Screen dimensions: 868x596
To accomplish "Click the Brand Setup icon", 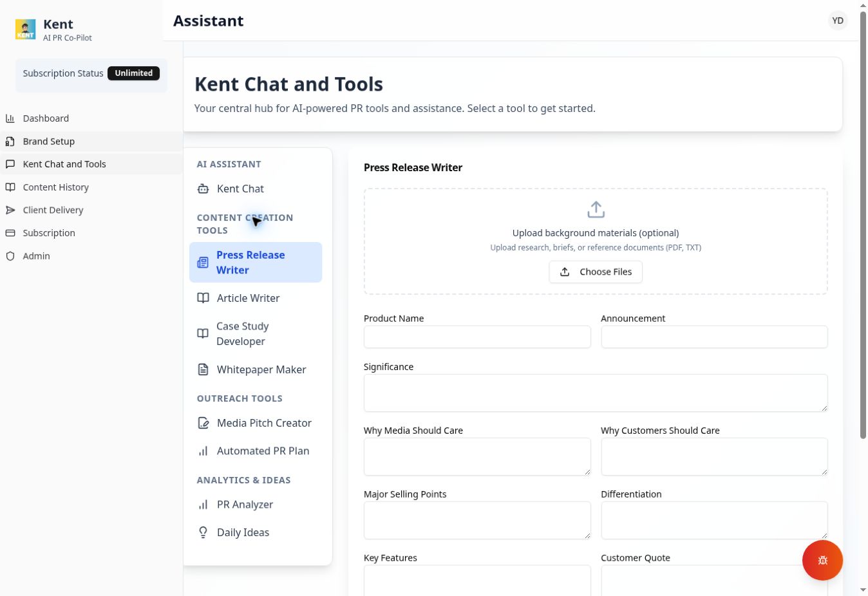I will coord(10,142).
